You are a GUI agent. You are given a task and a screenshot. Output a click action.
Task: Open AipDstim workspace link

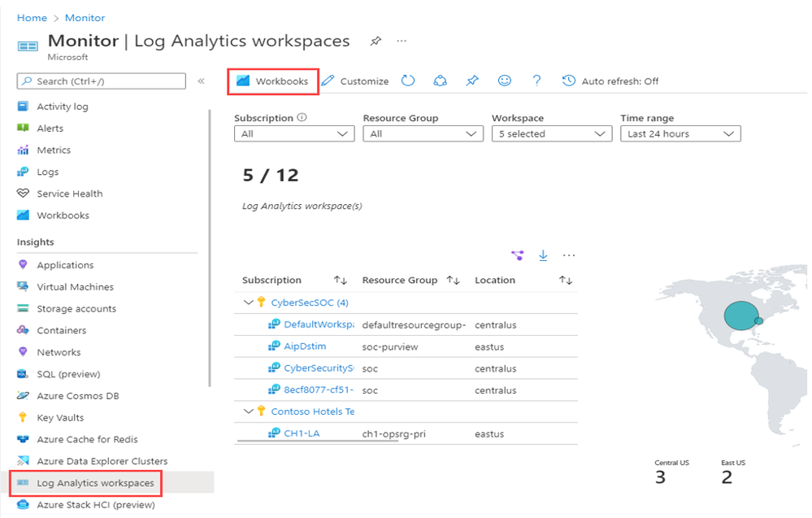[x=305, y=346]
